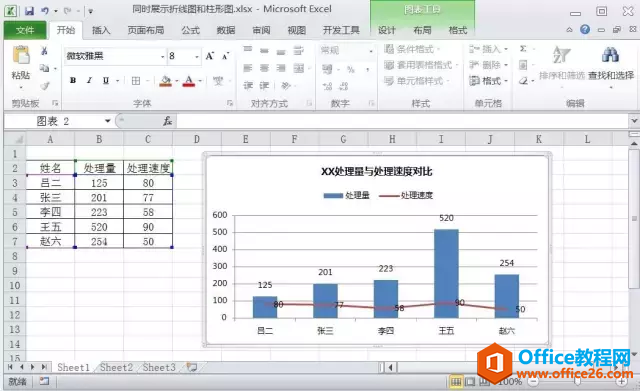Click the Percent Style icon
This screenshot has width=640, height=391.
(x=351, y=69)
